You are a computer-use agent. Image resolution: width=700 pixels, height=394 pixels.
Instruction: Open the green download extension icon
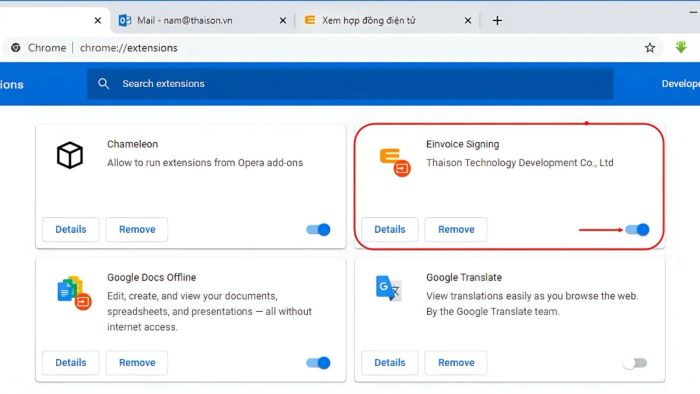(681, 47)
